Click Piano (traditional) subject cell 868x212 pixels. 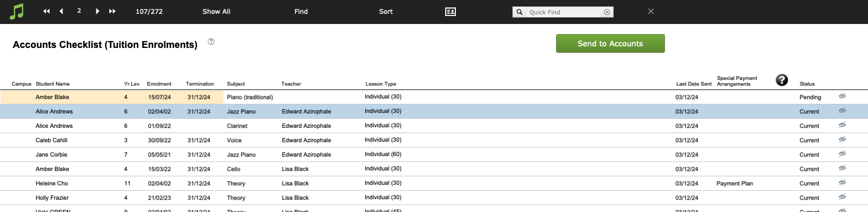(250, 97)
